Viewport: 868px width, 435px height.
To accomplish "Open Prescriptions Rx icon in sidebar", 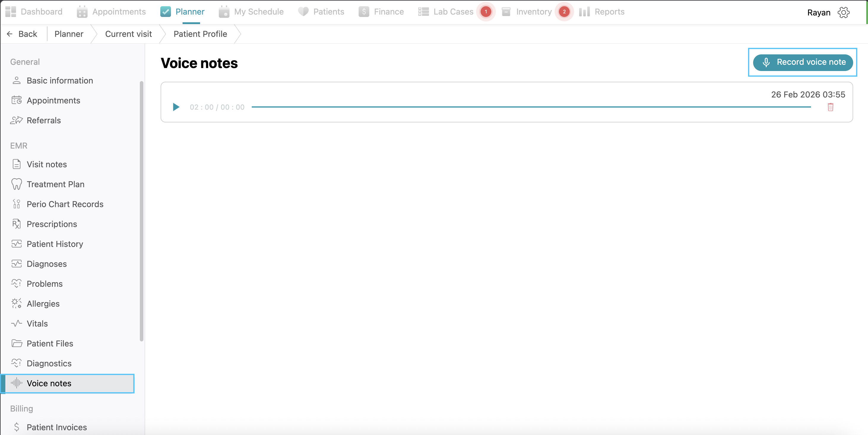I will tap(17, 224).
